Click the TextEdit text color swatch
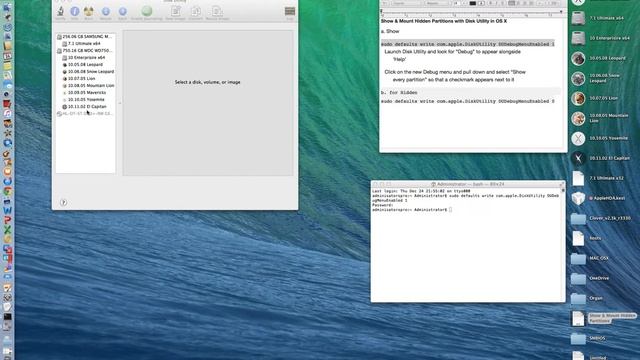Screen dimensions: 640x360 point(473,3)
